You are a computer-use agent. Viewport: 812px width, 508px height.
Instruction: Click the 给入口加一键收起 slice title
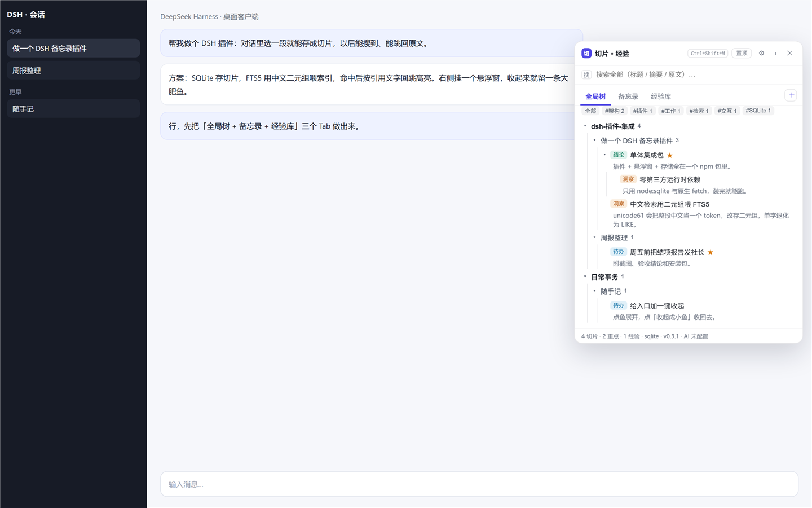[x=657, y=305]
